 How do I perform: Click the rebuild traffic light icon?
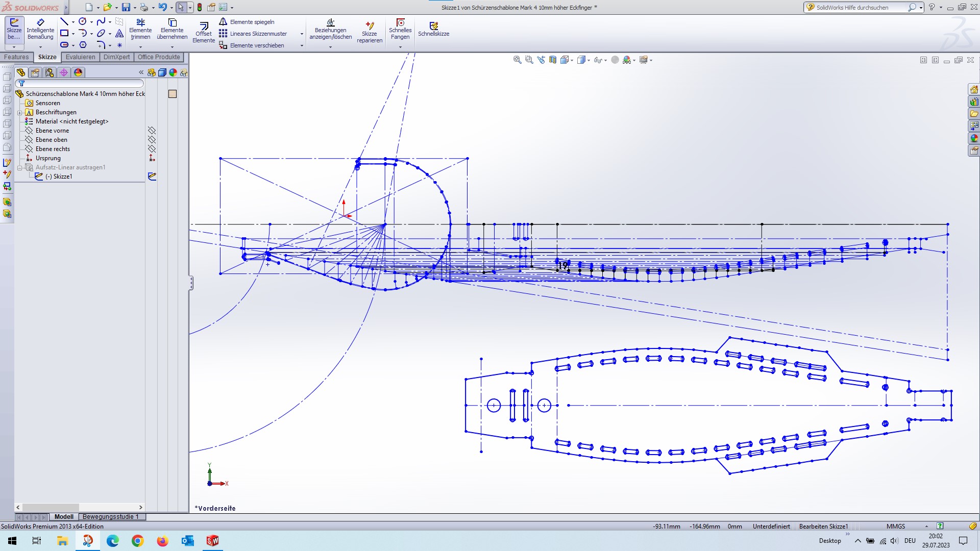[x=200, y=7]
